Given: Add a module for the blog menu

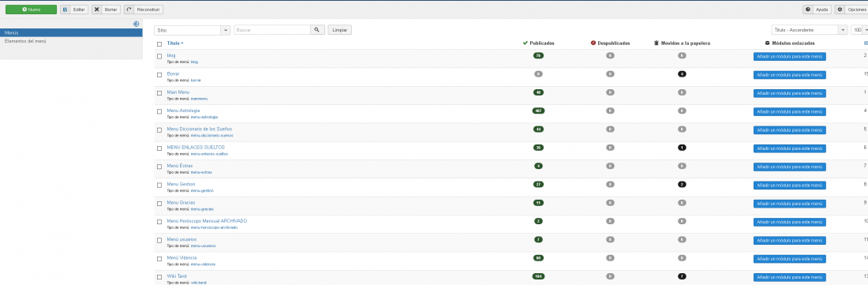Looking at the screenshot, I should click(789, 56).
